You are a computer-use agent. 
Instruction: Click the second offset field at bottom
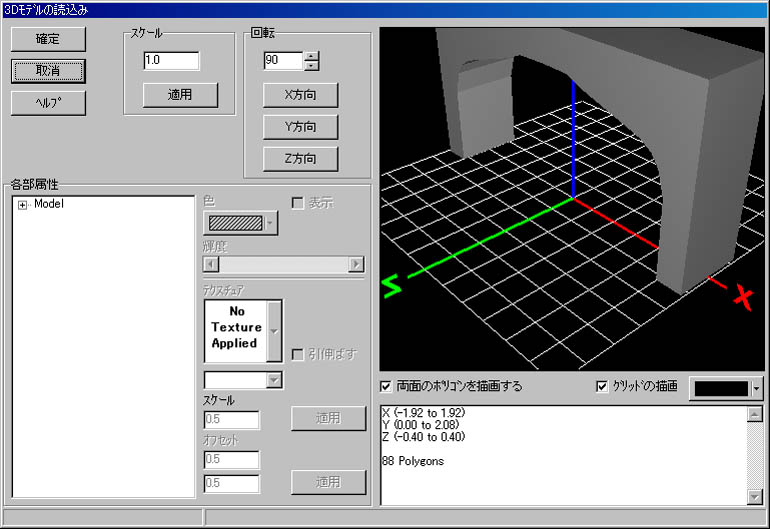[x=231, y=483]
